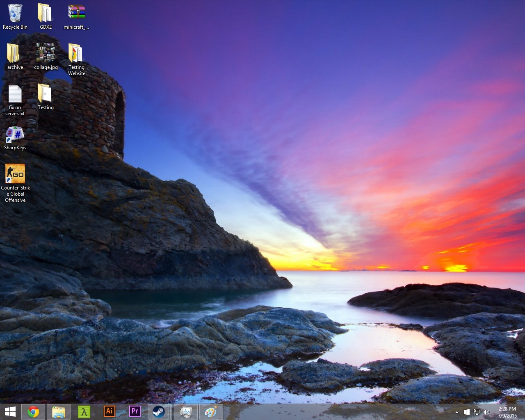Screen dimensions: 525x420
Task: Open the green lambda app on taskbar
Action: click(x=84, y=411)
